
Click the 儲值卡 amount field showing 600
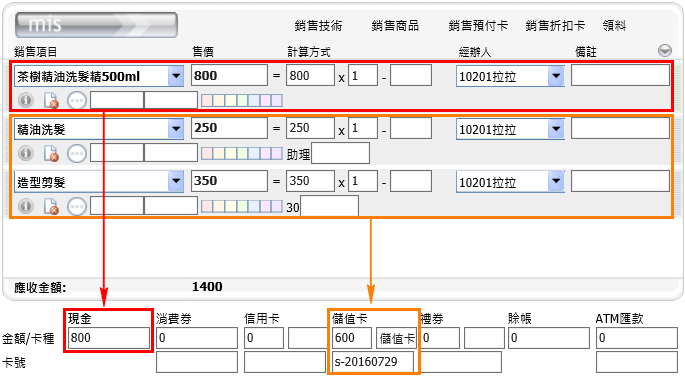click(352, 338)
